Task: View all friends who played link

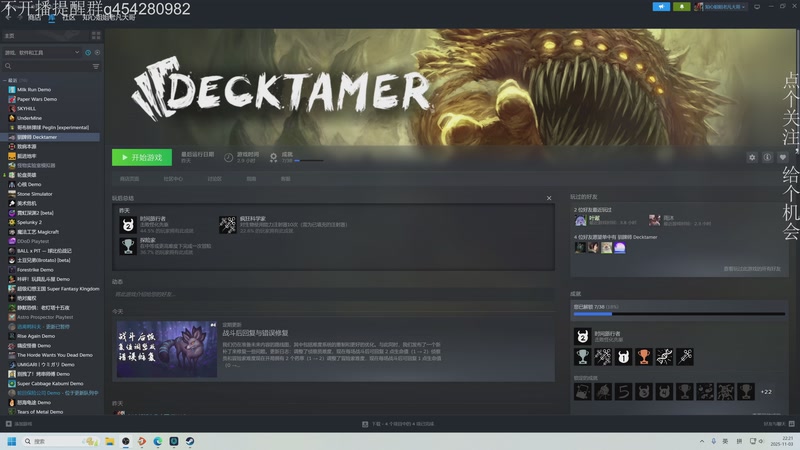Action: coord(752,269)
